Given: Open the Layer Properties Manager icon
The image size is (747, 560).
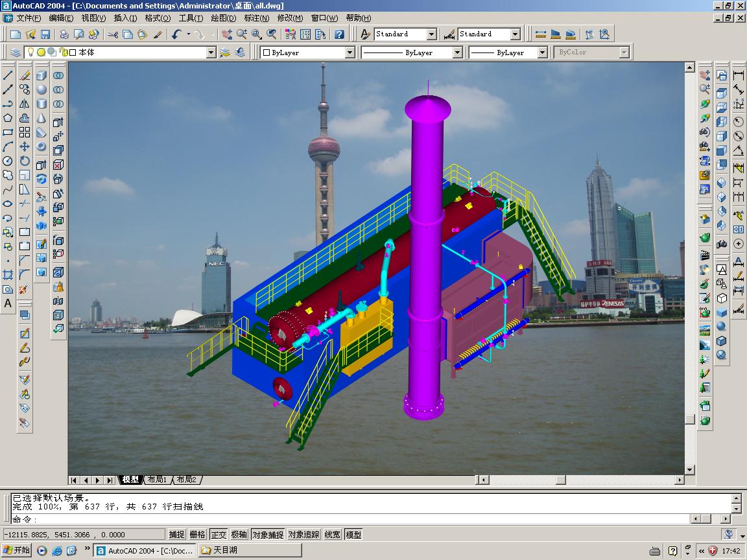Looking at the screenshot, I should click(x=16, y=52).
